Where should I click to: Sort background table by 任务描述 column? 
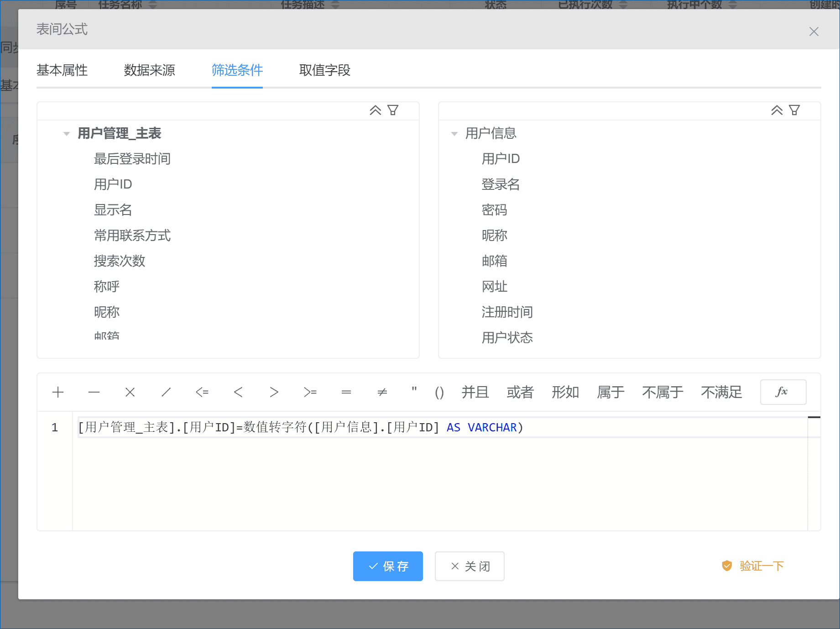[x=335, y=5]
